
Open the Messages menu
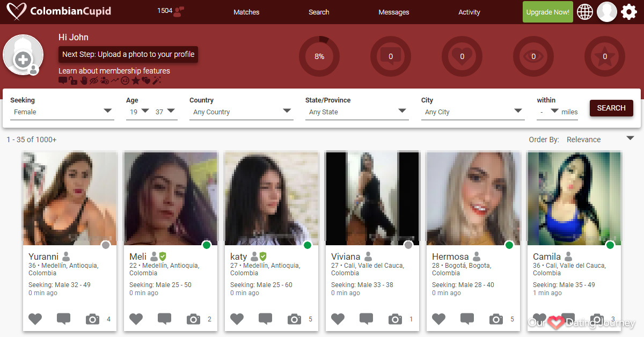[x=394, y=12]
